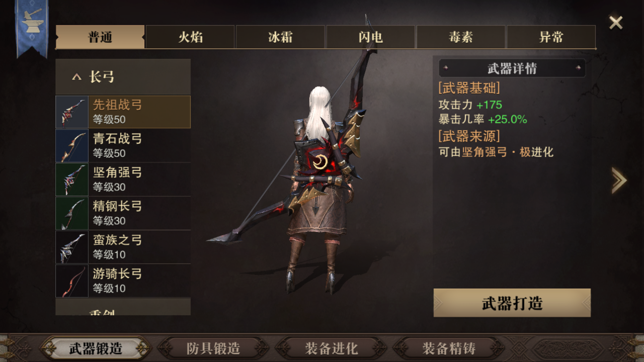
Task: Open the 异常 element tab
Action: (551, 37)
